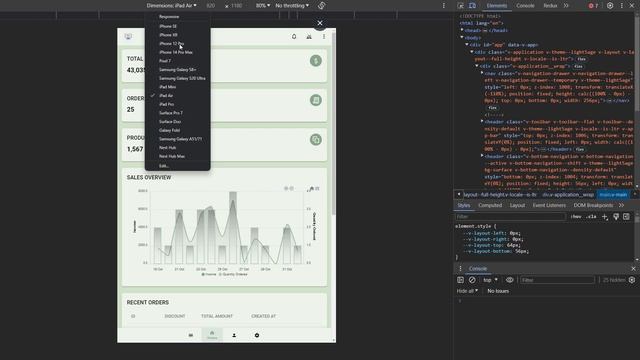Click the rotate screen orientation icon

322,6
